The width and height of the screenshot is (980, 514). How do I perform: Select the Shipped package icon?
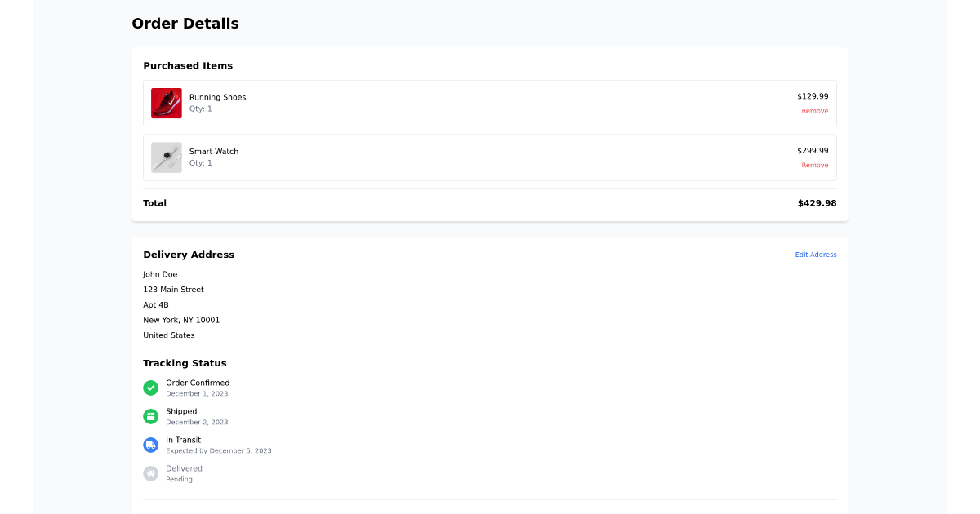(150, 416)
